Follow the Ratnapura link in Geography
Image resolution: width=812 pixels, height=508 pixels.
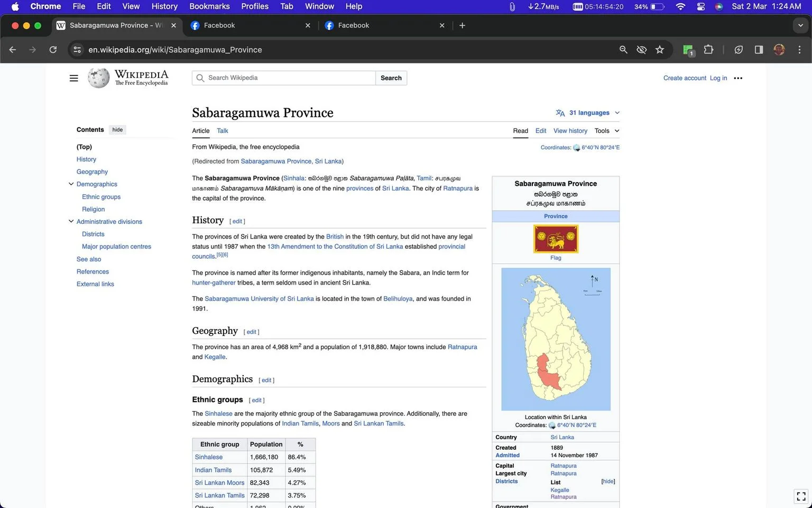pos(462,347)
